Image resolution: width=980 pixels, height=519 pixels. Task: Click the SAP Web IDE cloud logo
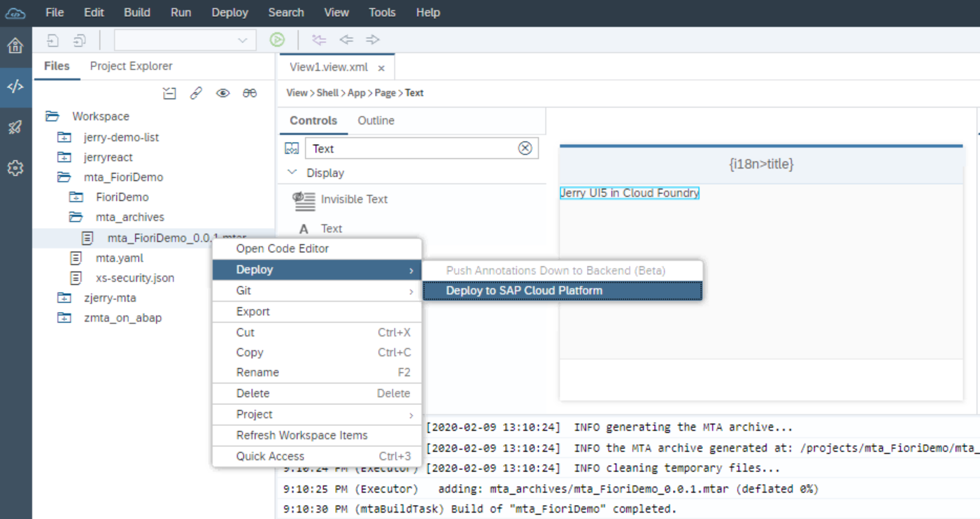[x=15, y=13]
